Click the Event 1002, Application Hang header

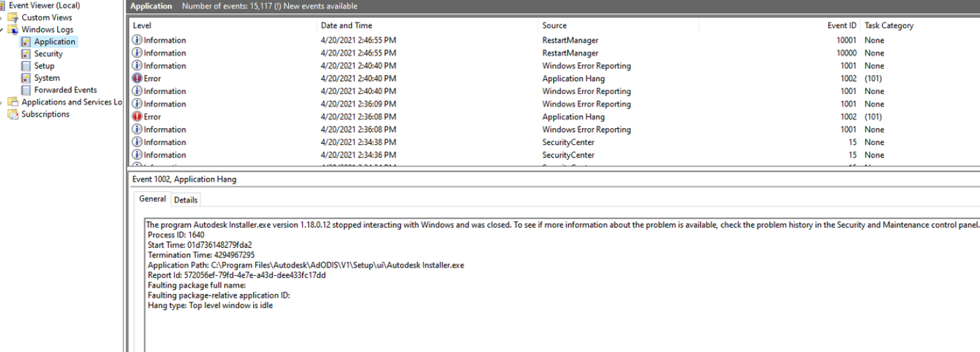coord(184,180)
